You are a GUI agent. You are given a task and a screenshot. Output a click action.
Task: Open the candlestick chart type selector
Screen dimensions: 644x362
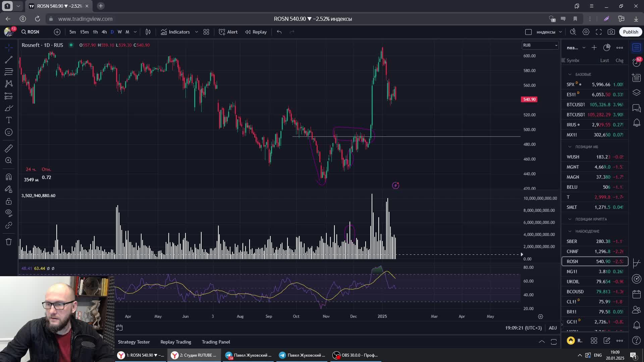tap(148, 32)
